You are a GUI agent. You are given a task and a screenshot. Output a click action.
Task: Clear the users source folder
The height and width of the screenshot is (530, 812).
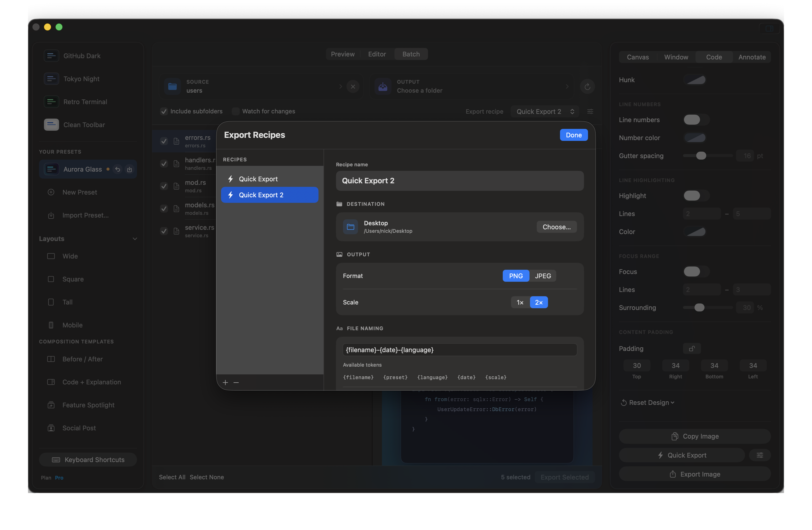point(353,87)
